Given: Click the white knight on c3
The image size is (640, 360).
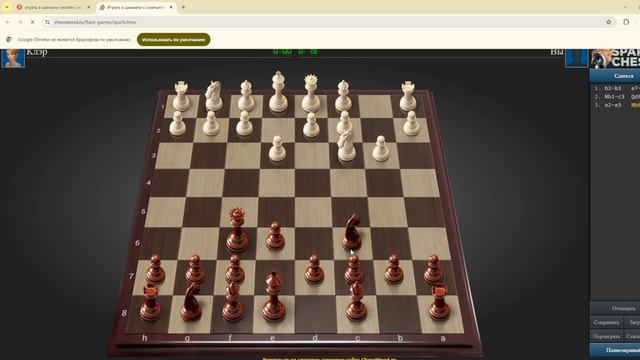Looking at the screenshot, I should pyautogui.click(x=346, y=145).
